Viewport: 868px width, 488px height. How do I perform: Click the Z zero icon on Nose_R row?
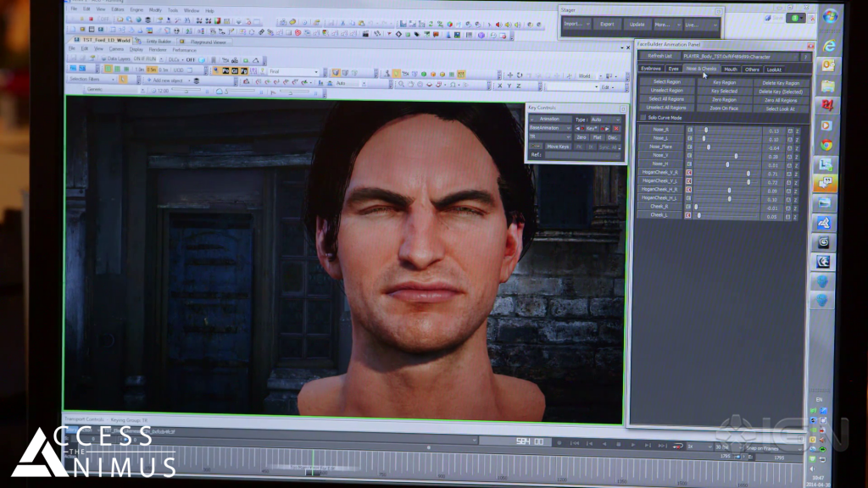(x=798, y=130)
